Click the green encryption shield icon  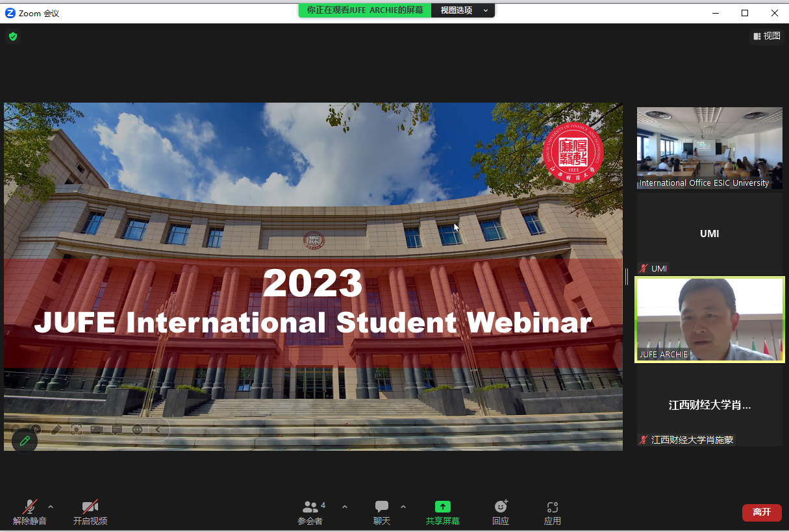tap(12, 36)
